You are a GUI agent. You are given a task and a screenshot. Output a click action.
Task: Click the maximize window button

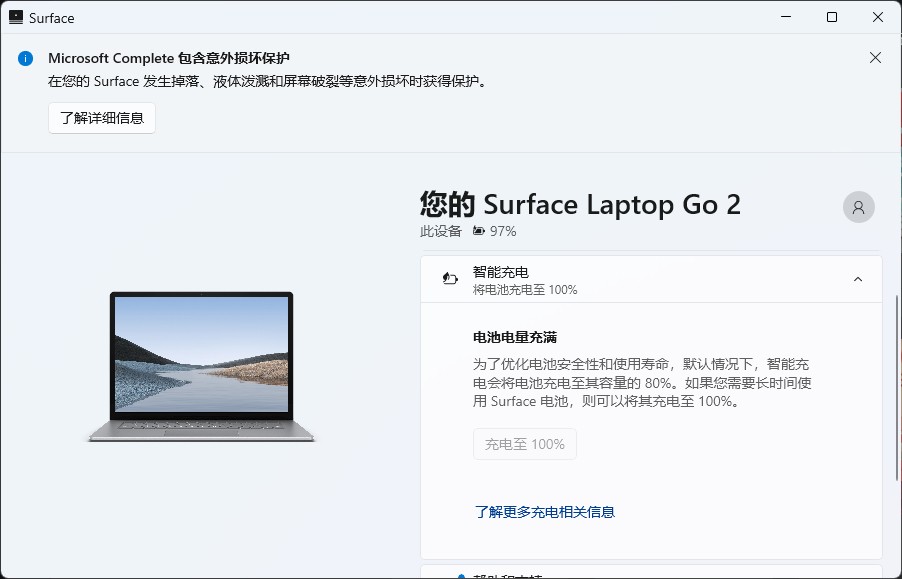tap(831, 17)
